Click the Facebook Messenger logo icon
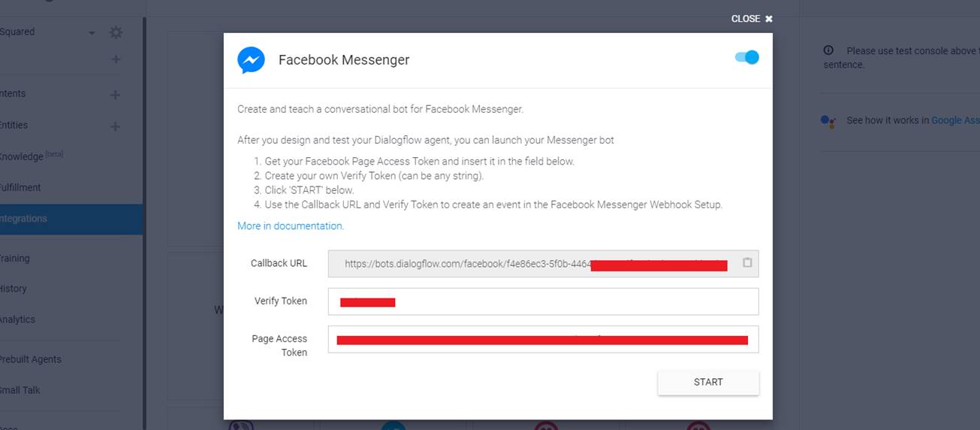 pyautogui.click(x=251, y=60)
